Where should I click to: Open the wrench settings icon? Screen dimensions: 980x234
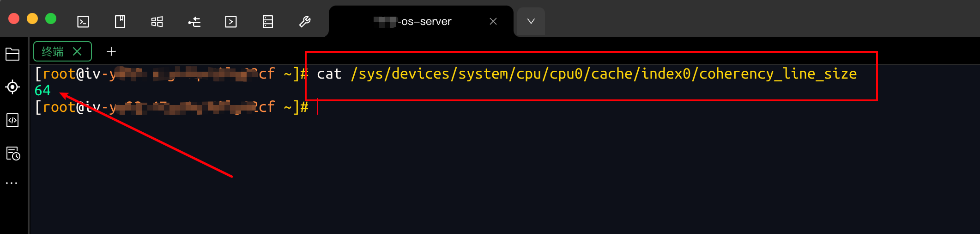click(305, 22)
